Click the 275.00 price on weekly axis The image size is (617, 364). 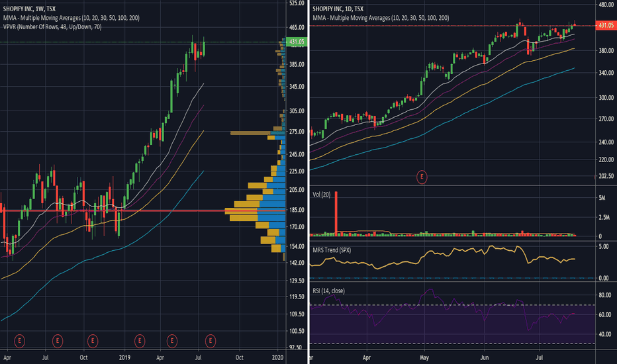coord(297,132)
